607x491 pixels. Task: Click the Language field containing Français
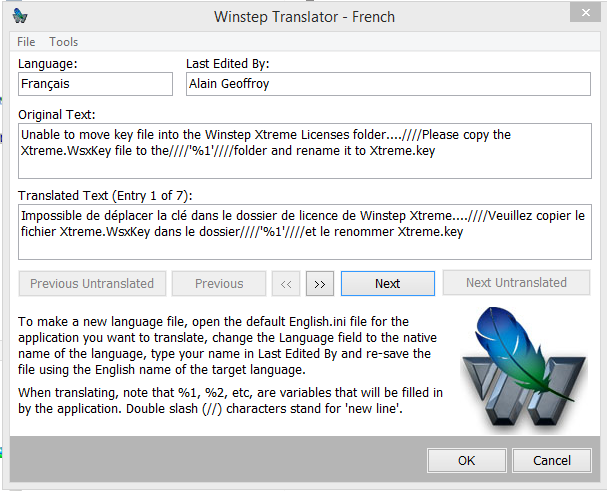[x=96, y=84]
